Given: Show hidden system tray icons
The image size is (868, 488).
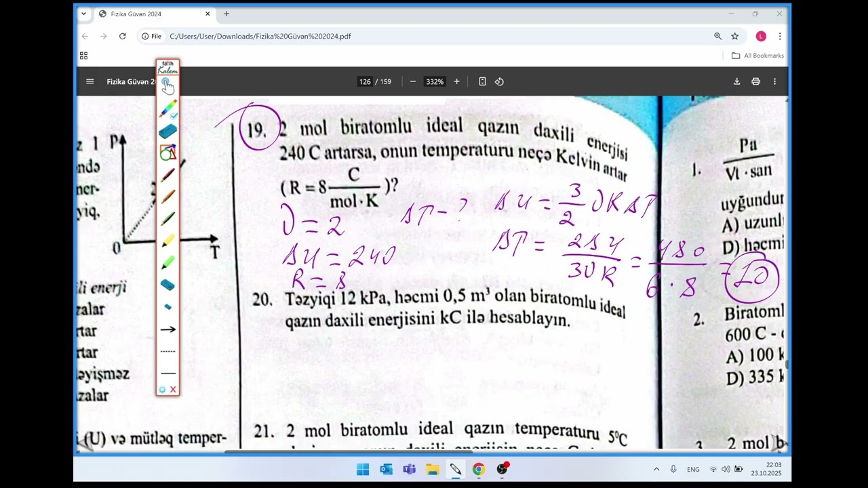Looking at the screenshot, I should [656, 469].
